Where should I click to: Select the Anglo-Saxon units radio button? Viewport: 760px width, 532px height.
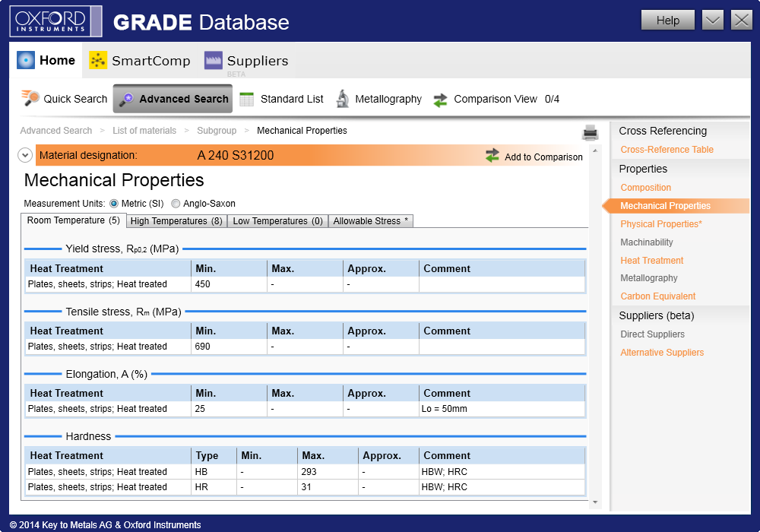(176, 204)
